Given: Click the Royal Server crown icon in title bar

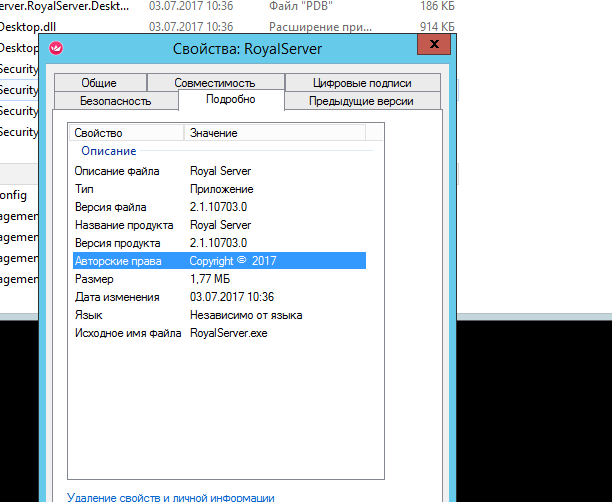Looking at the screenshot, I should 57,47.
